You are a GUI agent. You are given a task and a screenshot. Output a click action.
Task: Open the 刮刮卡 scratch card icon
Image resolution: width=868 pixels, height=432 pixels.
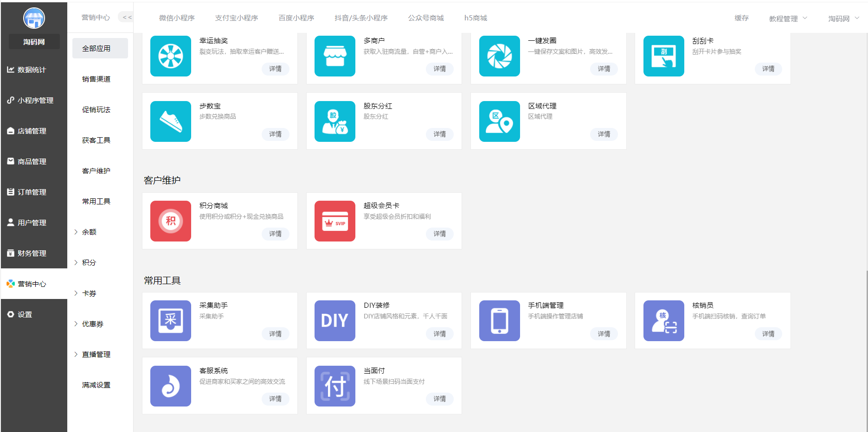click(x=664, y=56)
